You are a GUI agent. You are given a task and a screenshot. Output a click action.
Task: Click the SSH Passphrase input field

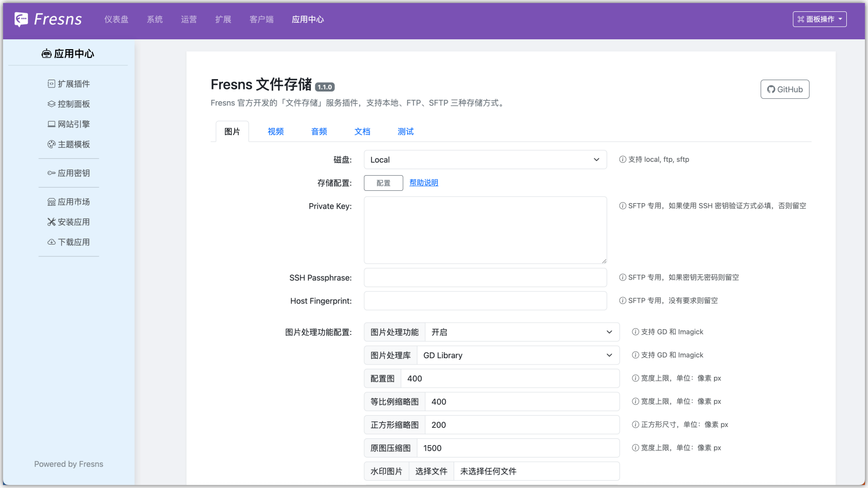485,278
